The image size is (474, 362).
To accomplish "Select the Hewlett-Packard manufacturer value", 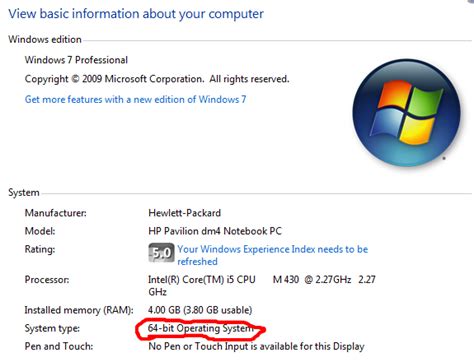I will pyautogui.click(x=184, y=213).
